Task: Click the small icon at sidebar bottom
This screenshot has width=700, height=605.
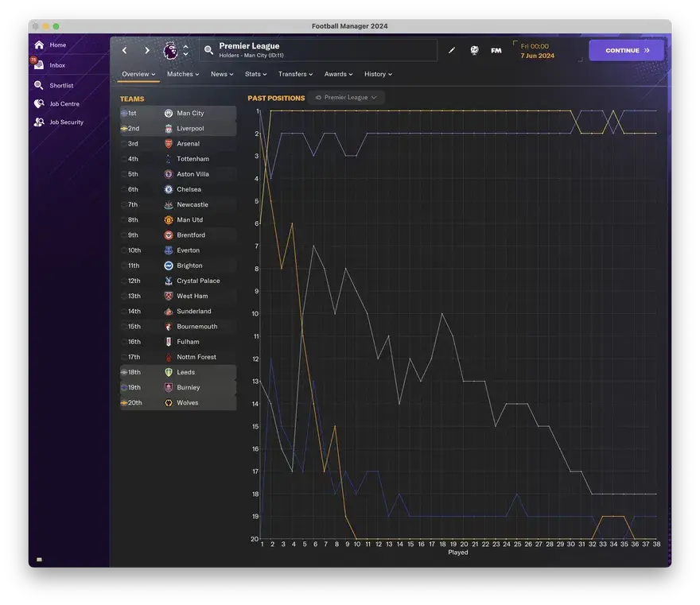Action: [39, 560]
